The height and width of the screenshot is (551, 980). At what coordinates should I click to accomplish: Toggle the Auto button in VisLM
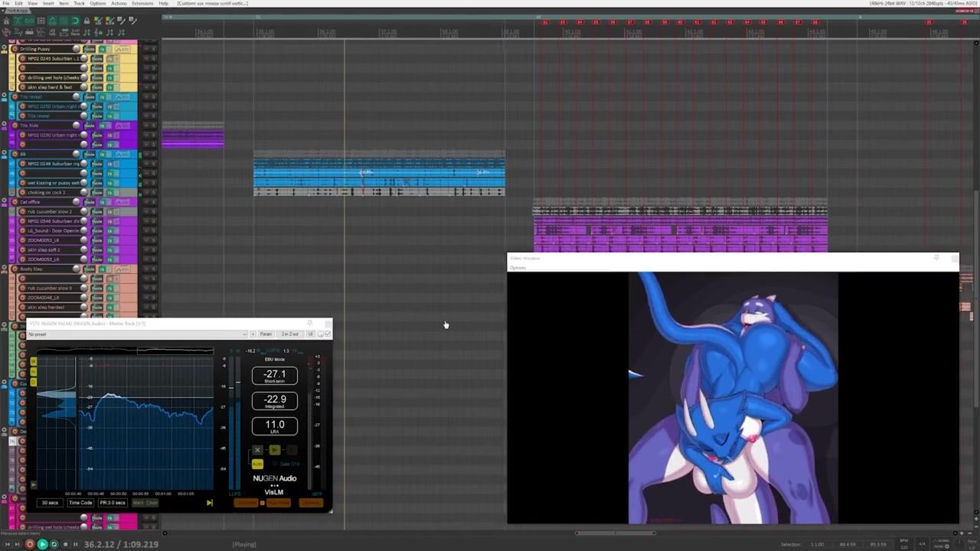[x=257, y=464]
